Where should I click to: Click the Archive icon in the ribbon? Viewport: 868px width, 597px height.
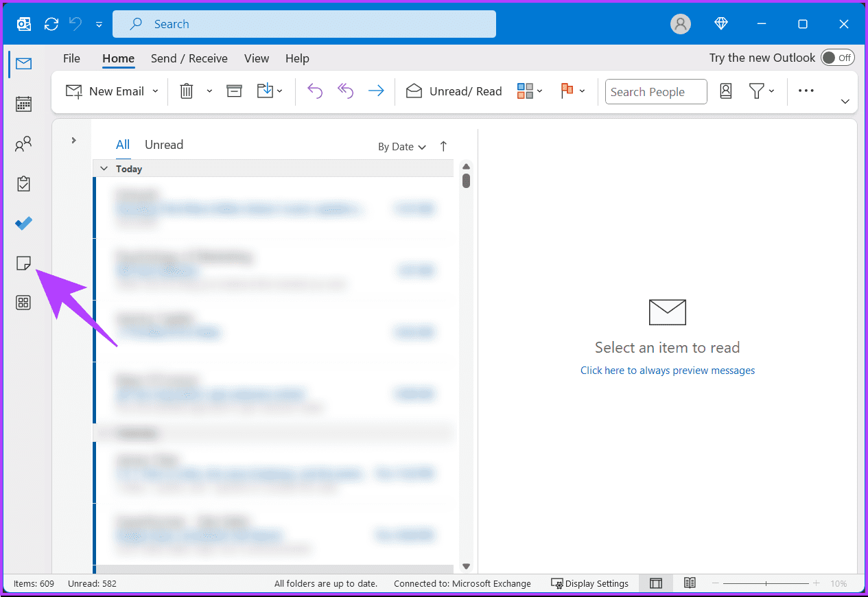234,91
